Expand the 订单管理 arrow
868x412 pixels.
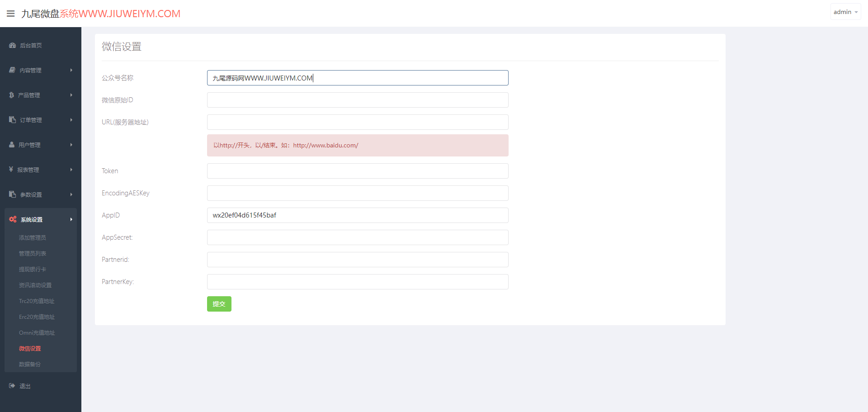[x=71, y=120]
